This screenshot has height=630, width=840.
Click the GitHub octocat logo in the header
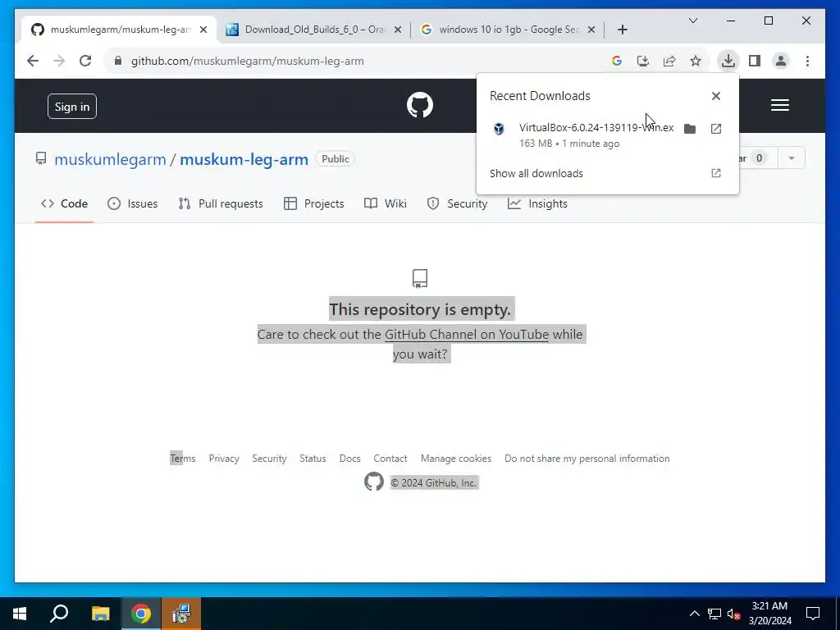coord(419,105)
